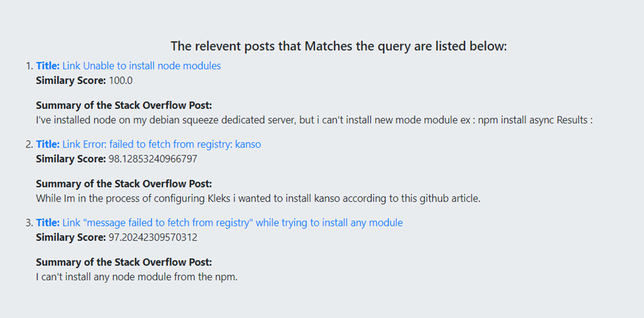Click the summary text about configuring Kleks
The height and width of the screenshot is (318, 644).
coord(258,199)
